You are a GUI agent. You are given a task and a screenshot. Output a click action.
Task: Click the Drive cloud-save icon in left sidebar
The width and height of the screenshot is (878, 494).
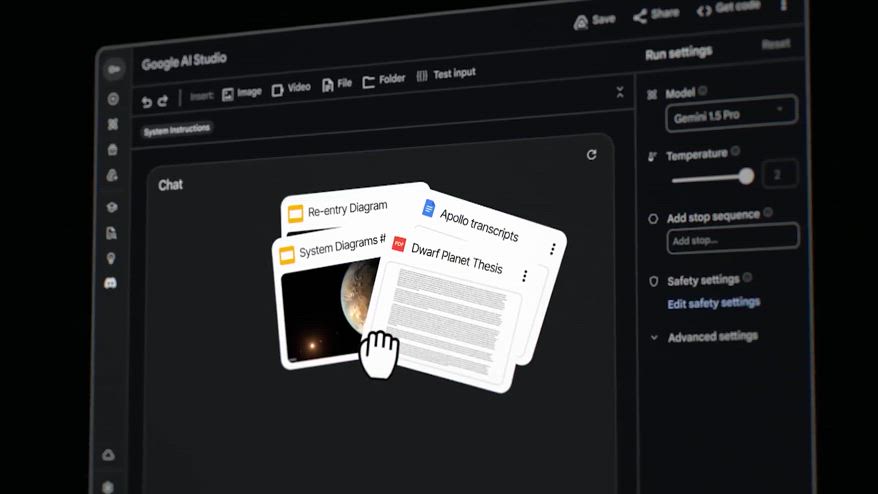[x=112, y=175]
